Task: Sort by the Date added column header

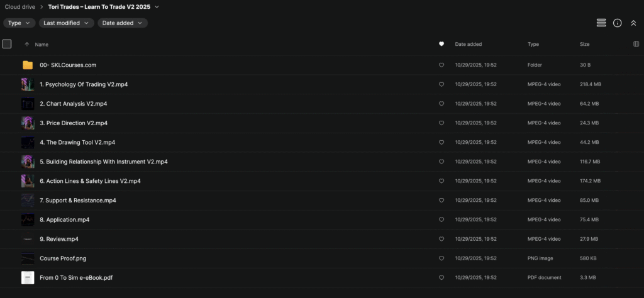Action: (468, 45)
